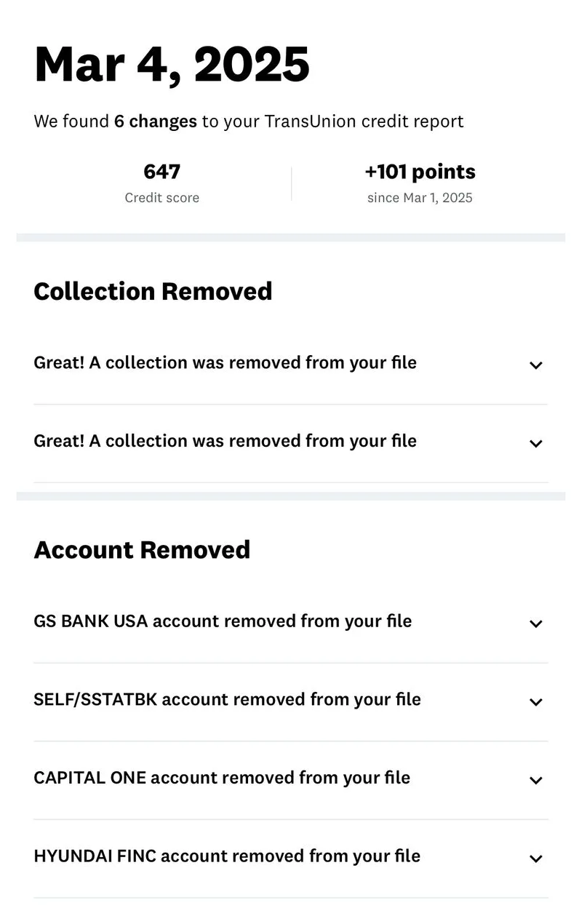Tap 'GS BANK USA account removed' text
579x924 pixels.
(x=223, y=621)
